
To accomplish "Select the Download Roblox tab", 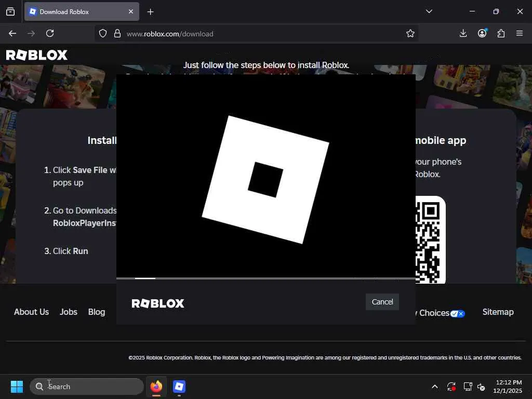I will click(82, 11).
